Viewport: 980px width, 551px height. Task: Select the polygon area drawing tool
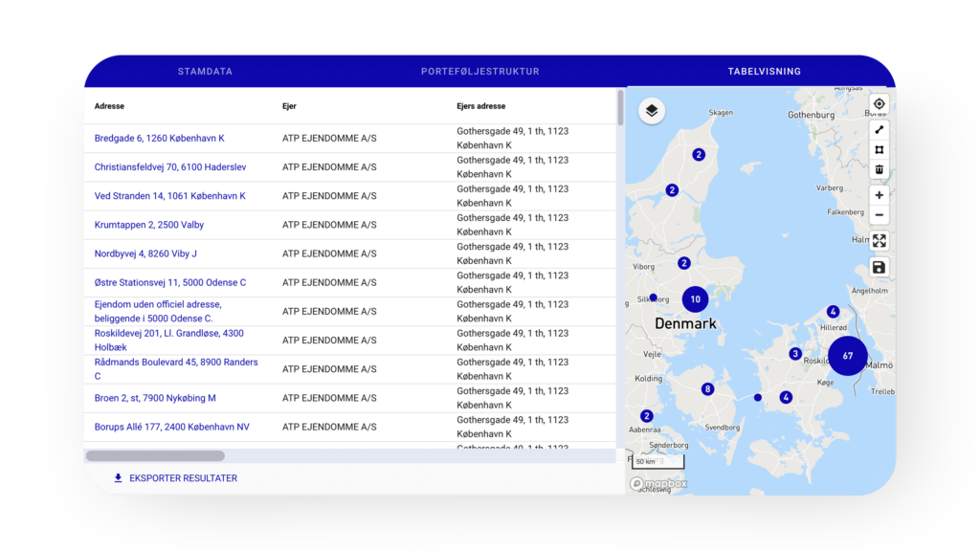879,149
